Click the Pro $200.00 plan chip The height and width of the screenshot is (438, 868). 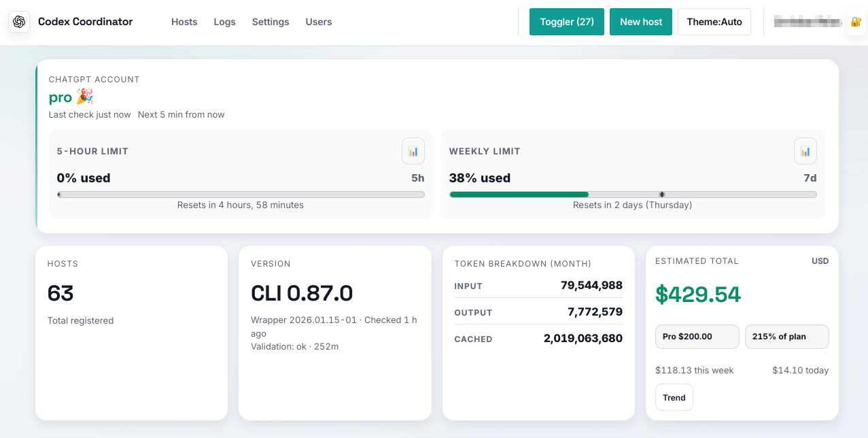(697, 337)
